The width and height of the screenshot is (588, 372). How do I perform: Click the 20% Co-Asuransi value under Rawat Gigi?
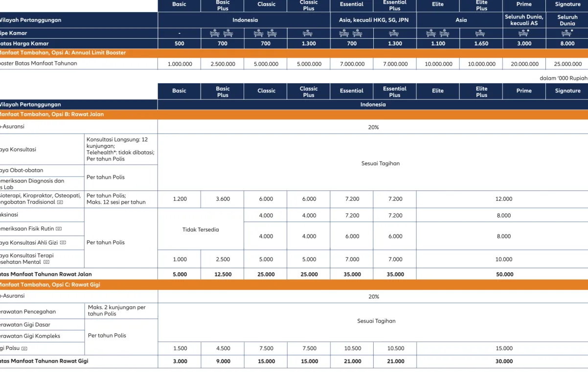(374, 297)
